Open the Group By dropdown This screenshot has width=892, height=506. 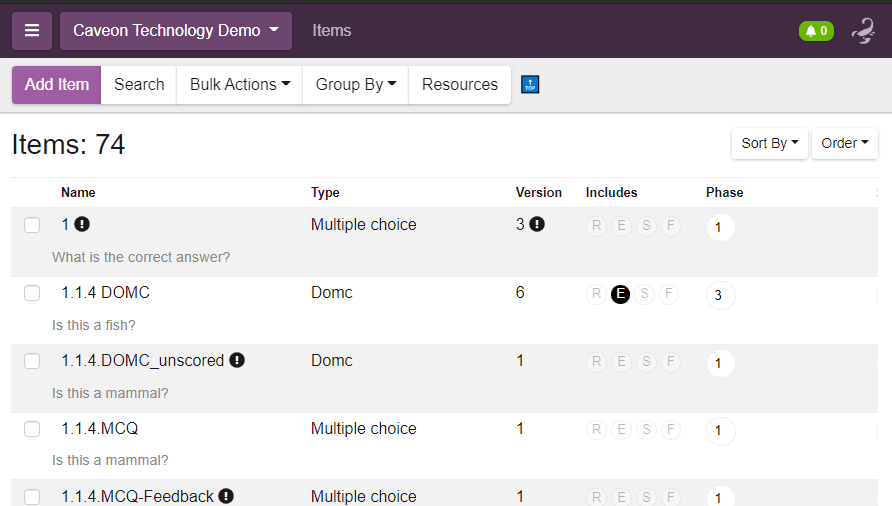pos(356,85)
